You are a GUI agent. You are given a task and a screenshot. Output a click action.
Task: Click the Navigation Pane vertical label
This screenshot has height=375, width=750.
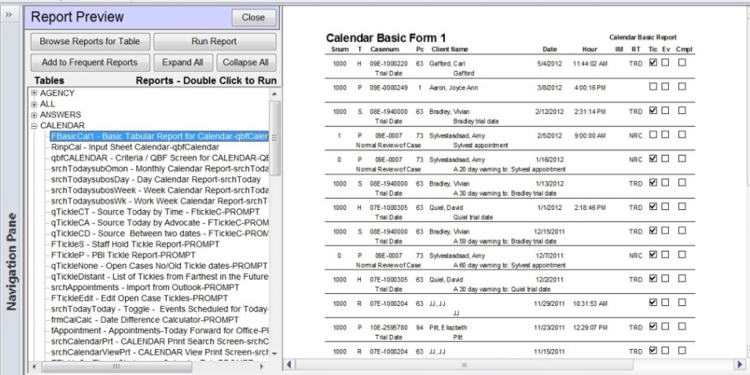click(x=11, y=261)
